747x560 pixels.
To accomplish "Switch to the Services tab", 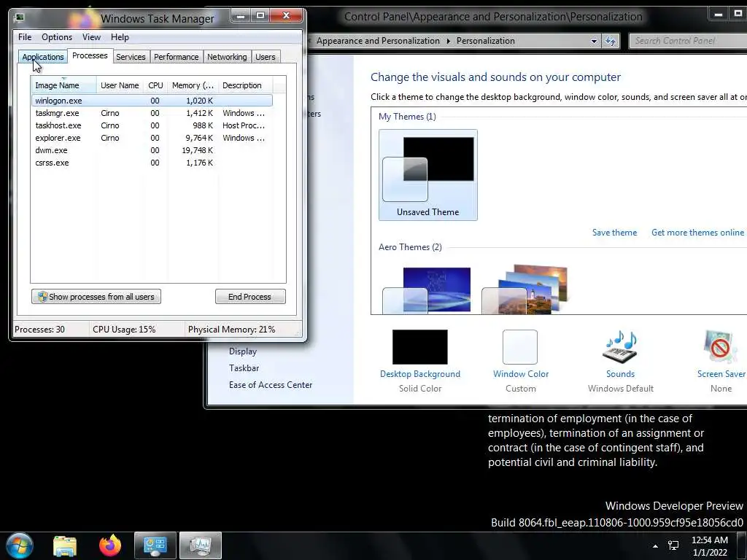I will (x=131, y=57).
